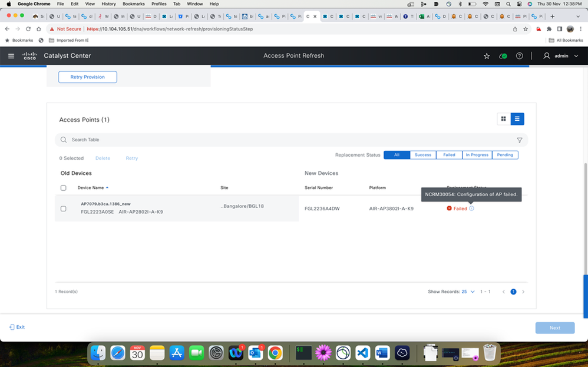Click the Failed status text
588x367 pixels.
point(460,209)
